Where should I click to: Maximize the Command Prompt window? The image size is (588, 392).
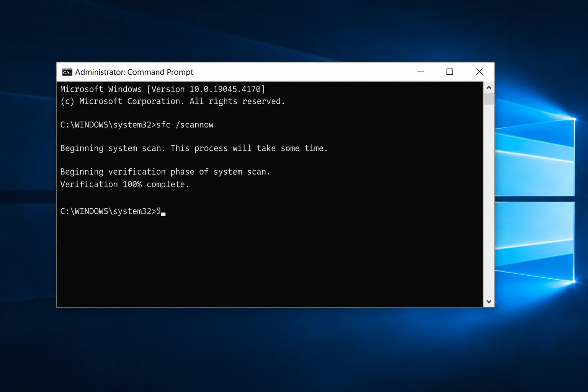coord(450,72)
